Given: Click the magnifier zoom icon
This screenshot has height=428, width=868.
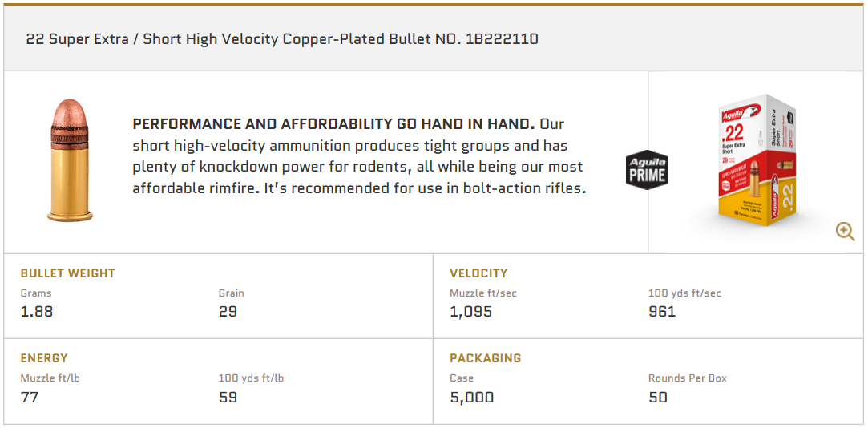Looking at the screenshot, I should click(845, 232).
